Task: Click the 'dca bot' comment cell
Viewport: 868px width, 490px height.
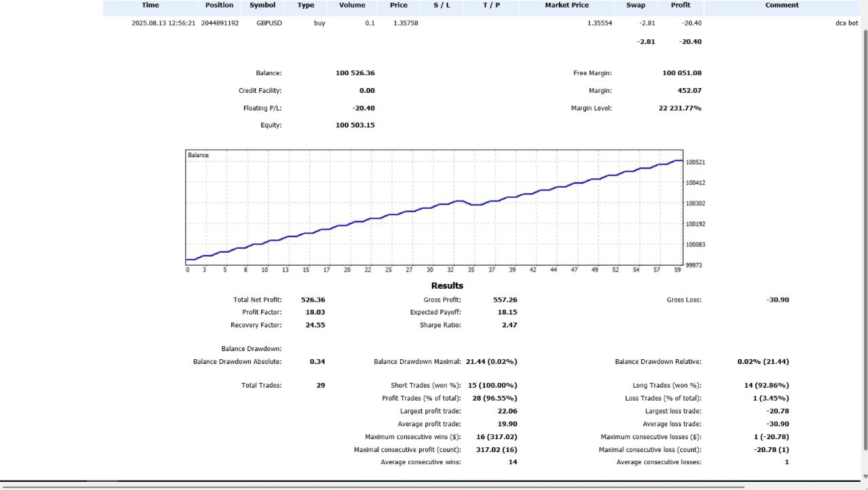Action: [x=847, y=23]
